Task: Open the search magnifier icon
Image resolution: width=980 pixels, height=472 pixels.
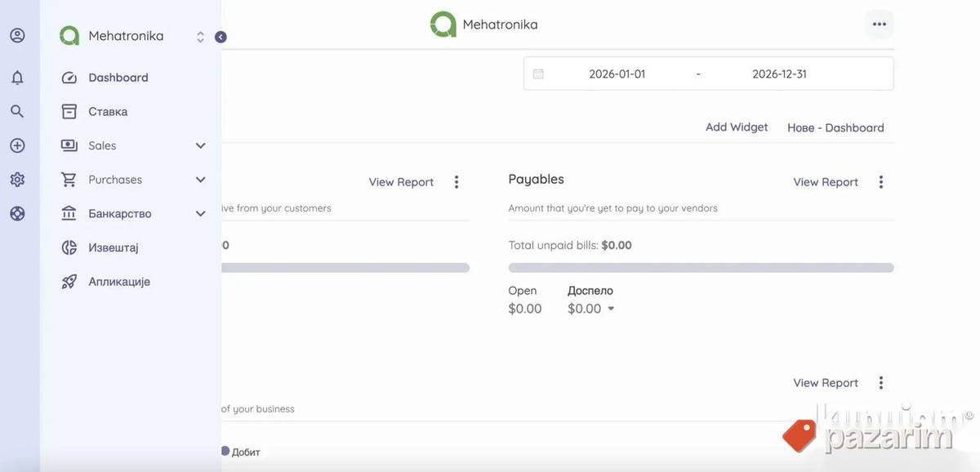Action: tap(17, 111)
